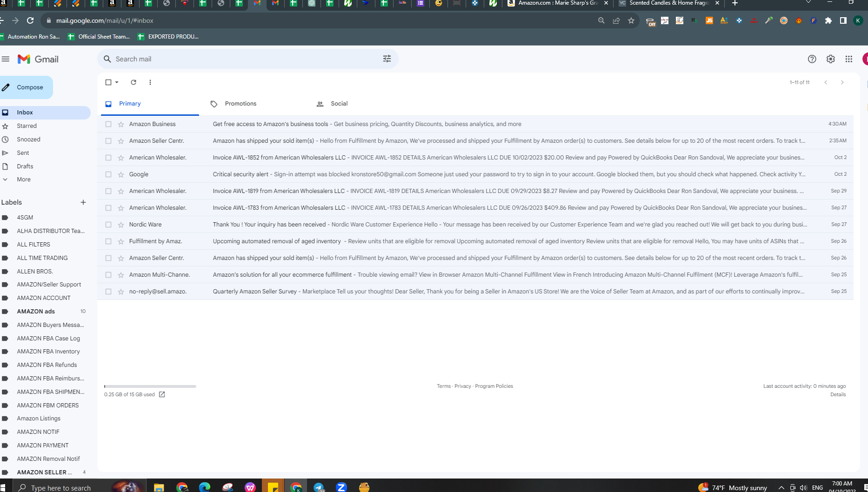Open Microsoft Edge from taskbar
Screen dimensions: 868x492
point(205,487)
